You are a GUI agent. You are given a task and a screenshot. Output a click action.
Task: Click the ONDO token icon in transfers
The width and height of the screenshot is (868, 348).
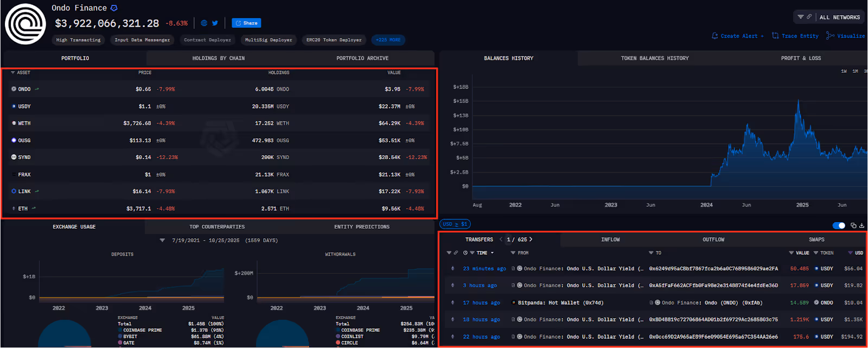pyautogui.click(x=816, y=302)
